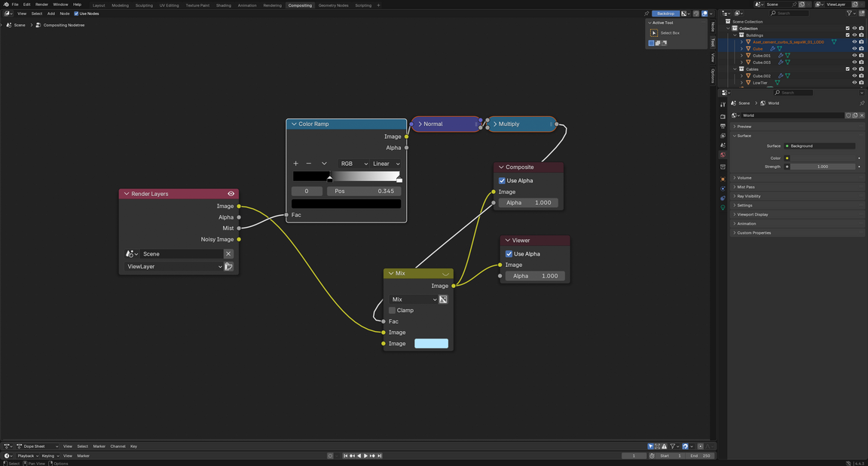Remove color stop with the minus icon
Viewport: 868px width, 466px height.
pos(309,164)
